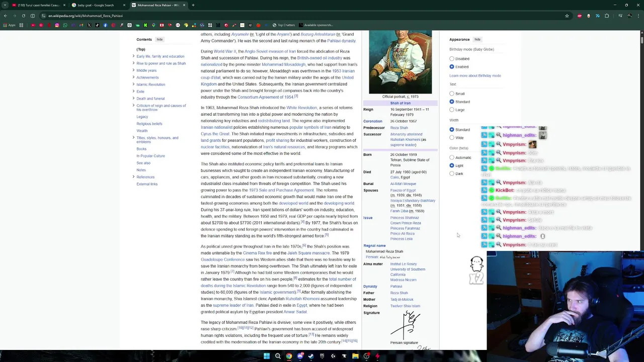Image resolution: width=644 pixels, height=362 pixels.
Task: Set text size to Large
Action: [452, 110]
